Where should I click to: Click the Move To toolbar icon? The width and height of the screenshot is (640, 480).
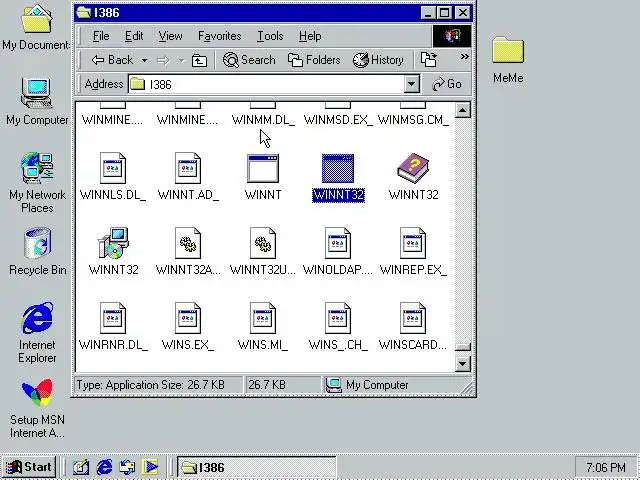tap(429, 60)
